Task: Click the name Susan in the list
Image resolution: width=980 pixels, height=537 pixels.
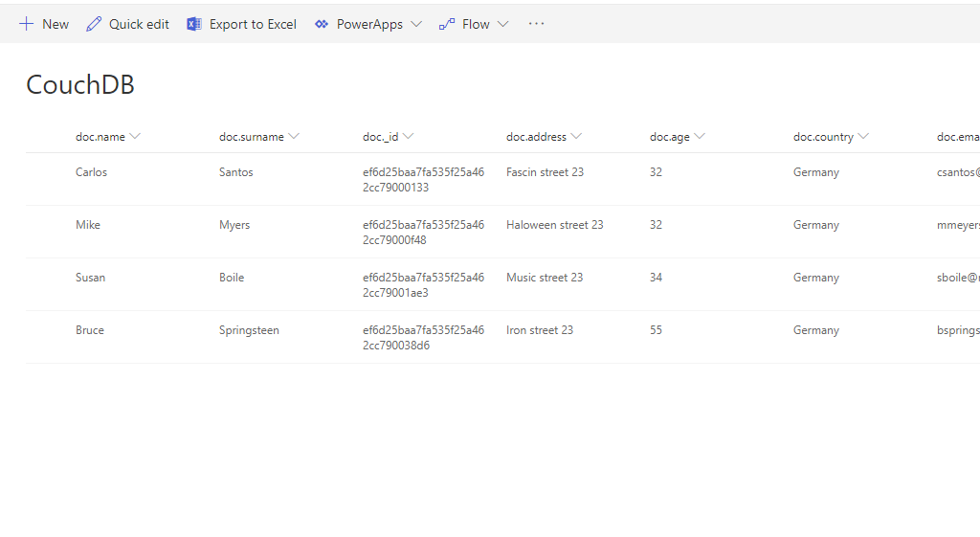Action: [90, 278]
